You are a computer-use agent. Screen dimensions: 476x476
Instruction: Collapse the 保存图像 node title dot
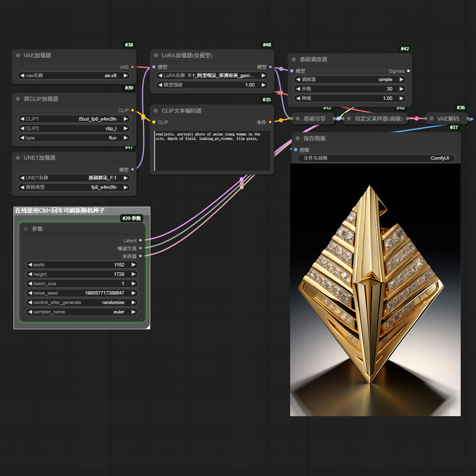298,138
